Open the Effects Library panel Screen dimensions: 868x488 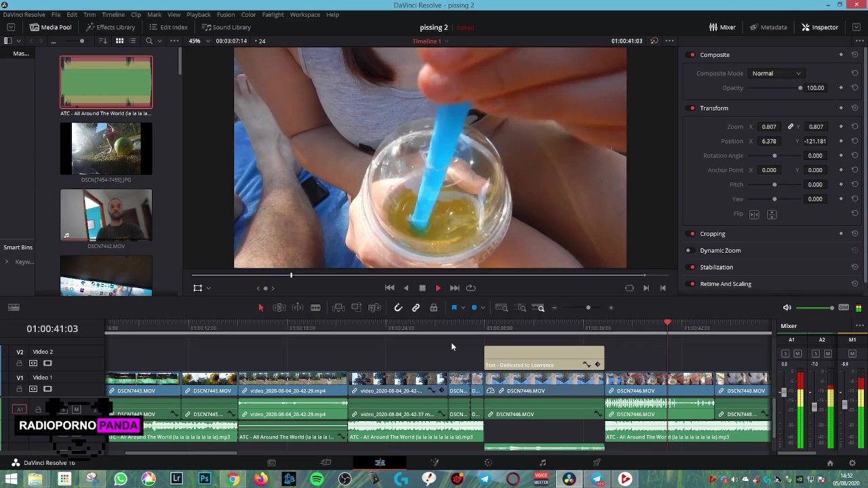111,27
